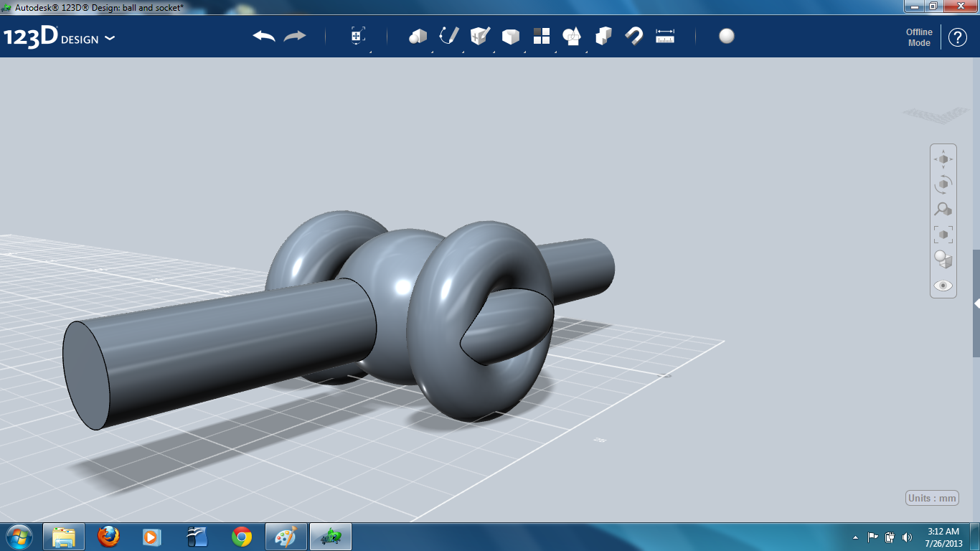Open the 123D Design application menu
The height and width of the screenshot is (551, 980).
pos(59,37)
